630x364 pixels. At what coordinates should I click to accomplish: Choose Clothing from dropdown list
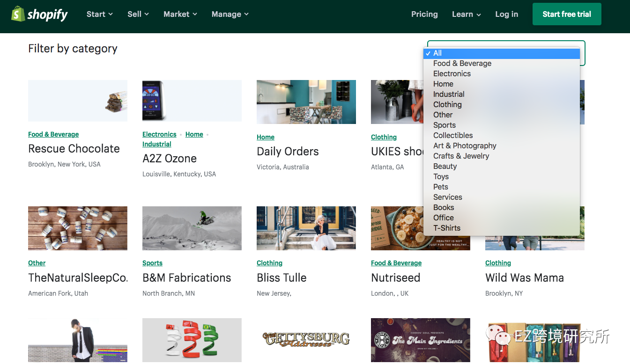(x=502, y=104)
